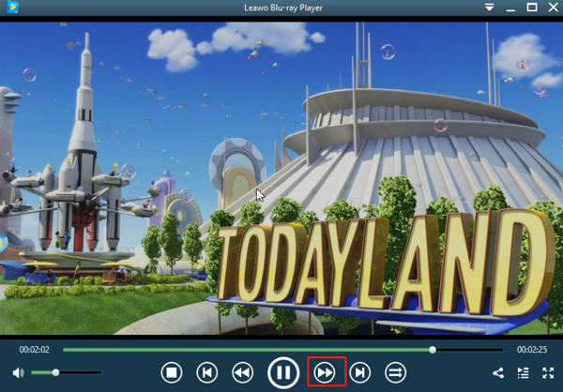Mute the speaker volume icon
The width and height of the screenshot is (563, 392).
pyautogui.click(x=19, y=373)
